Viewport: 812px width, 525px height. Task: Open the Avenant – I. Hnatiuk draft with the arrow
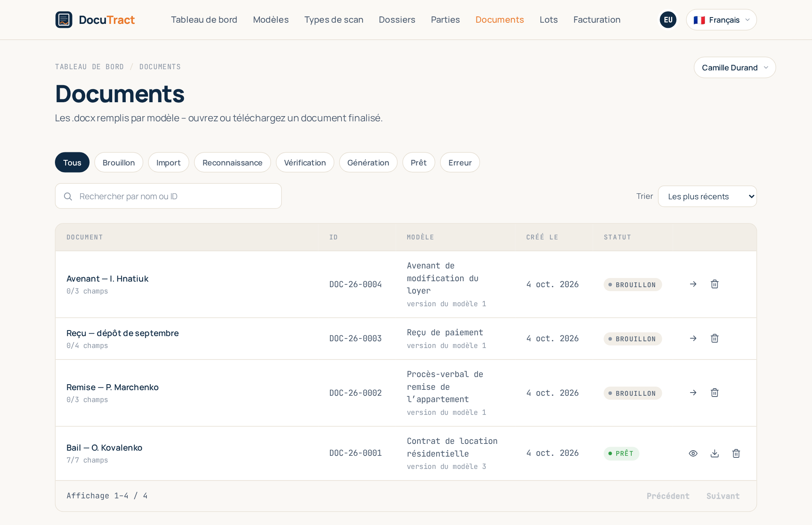[693, 284]
